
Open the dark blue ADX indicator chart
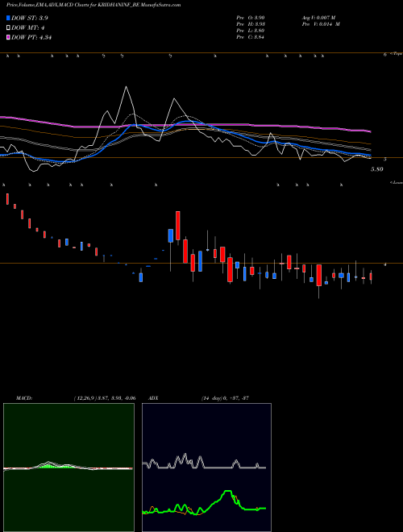(206, 468)
